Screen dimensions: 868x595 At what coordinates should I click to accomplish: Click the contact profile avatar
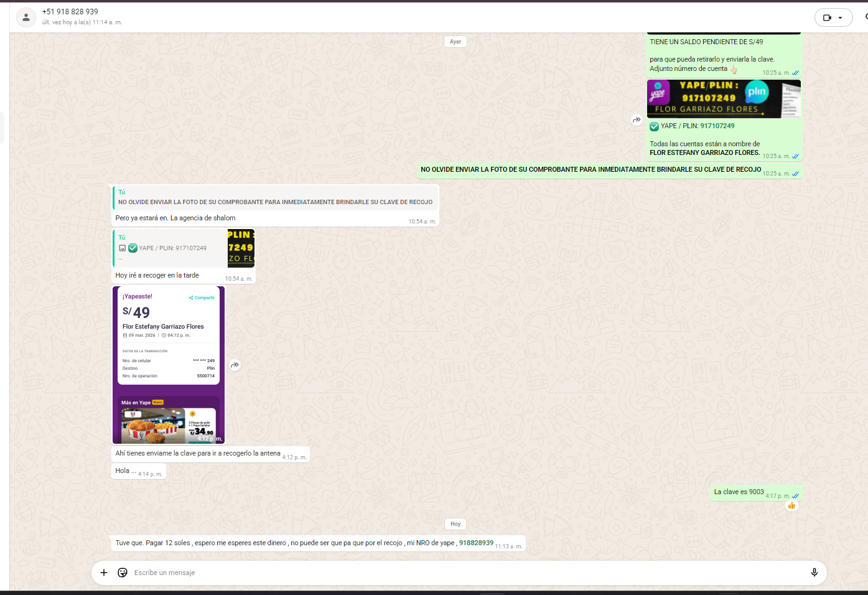tap(26, 17)
